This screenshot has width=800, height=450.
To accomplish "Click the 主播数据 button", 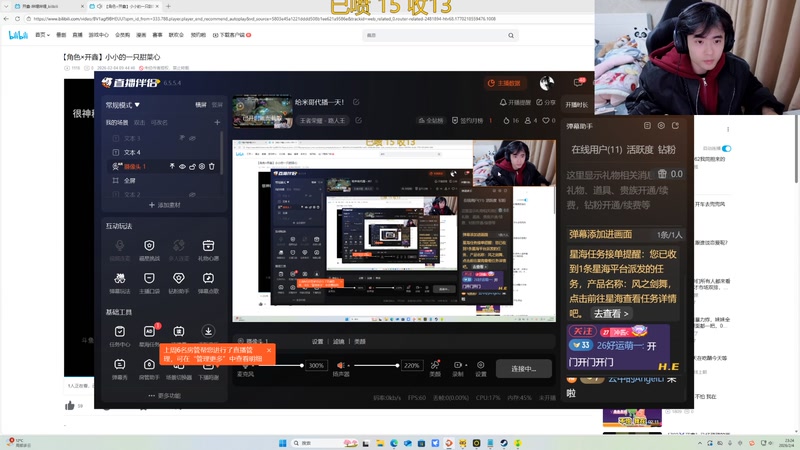I will point(504,83).
